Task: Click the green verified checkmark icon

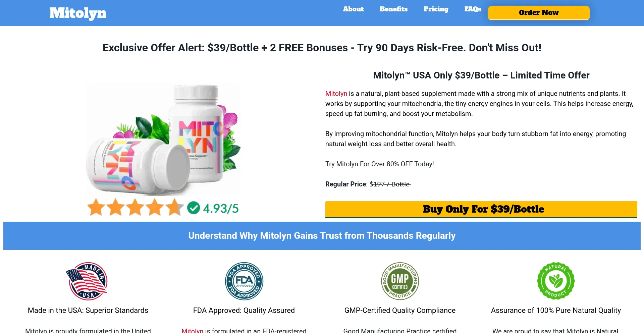Action: point(194,208)
